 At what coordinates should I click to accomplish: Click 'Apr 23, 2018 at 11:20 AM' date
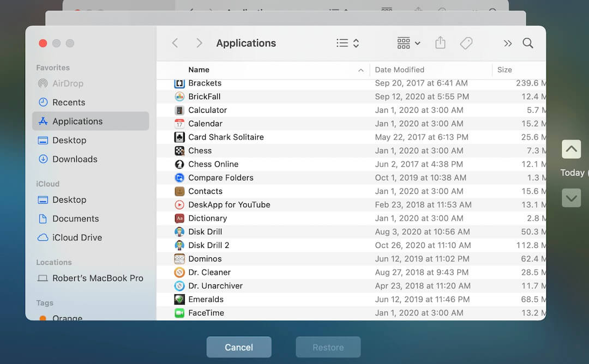point(423,286)
